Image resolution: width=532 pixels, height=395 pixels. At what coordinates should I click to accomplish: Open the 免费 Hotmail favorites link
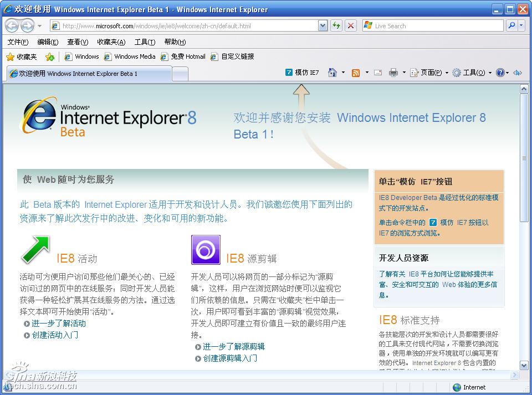tap(183, 57)
